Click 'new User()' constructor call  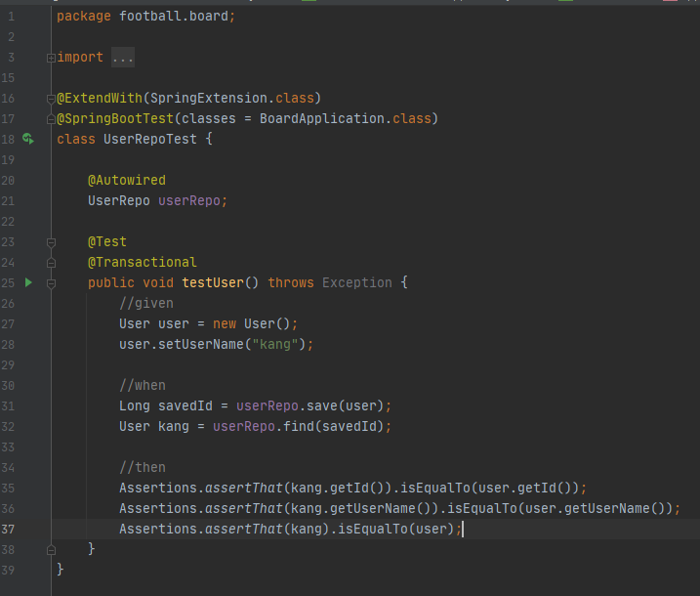[252, 324]
